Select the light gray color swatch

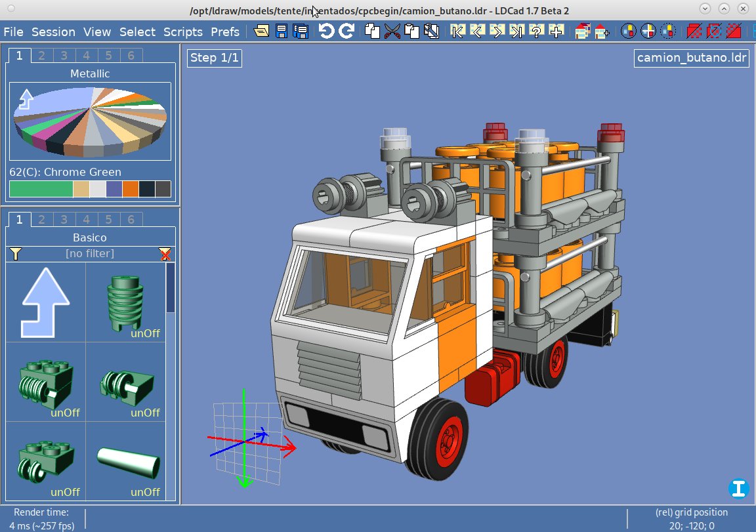98,189
